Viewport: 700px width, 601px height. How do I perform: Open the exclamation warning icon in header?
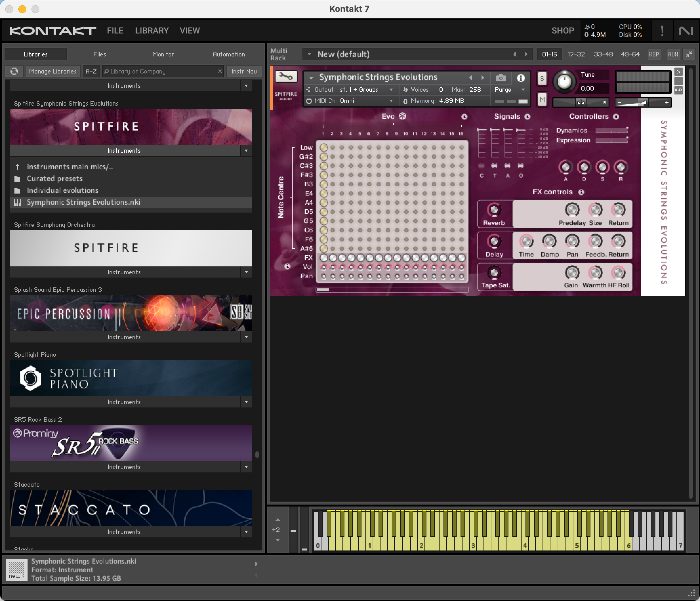662,31
